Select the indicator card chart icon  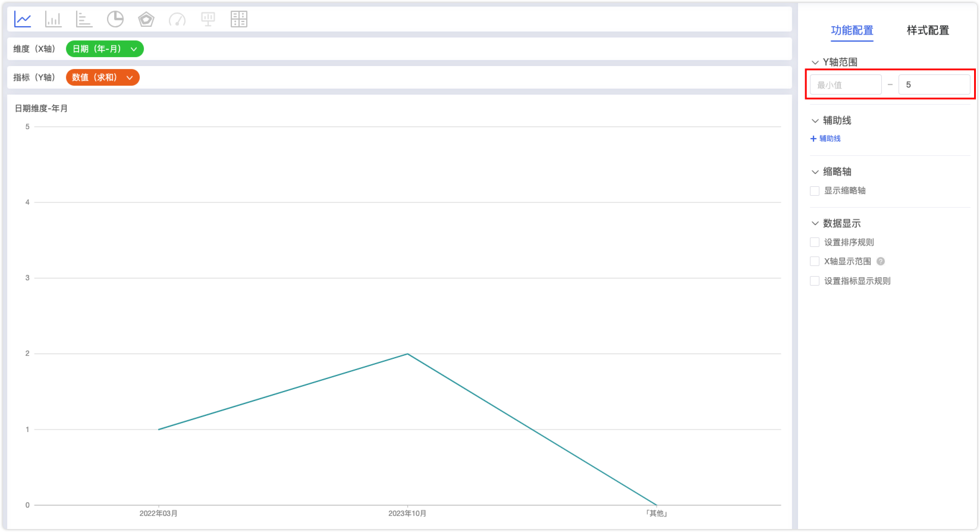click(x=208, y=20)
